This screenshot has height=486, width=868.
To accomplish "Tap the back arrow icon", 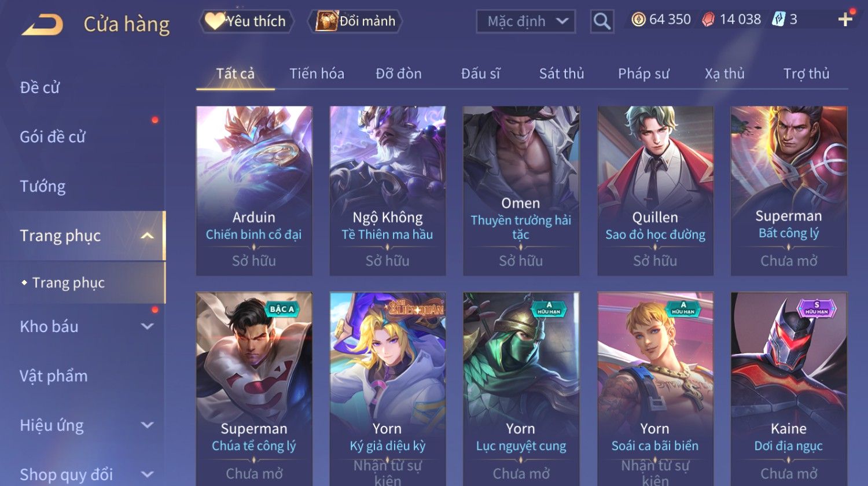I will click(x=42, y=24).
